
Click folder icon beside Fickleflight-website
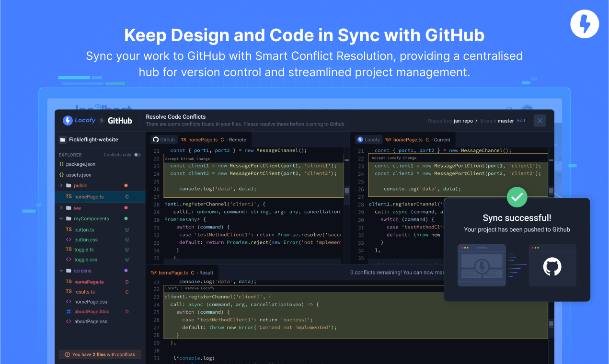(62, 140)
